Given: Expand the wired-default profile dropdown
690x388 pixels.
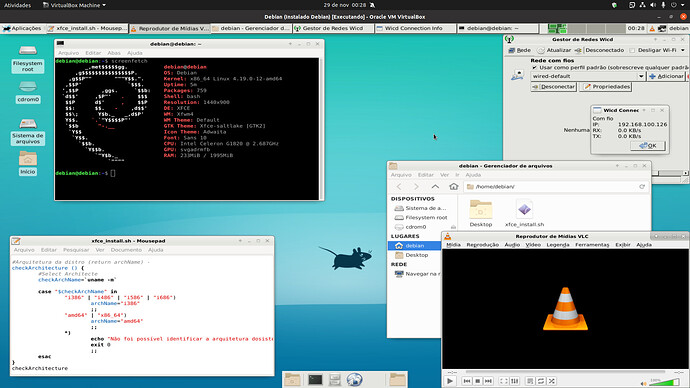Looking at the screenshot, I should coord(641,76).
